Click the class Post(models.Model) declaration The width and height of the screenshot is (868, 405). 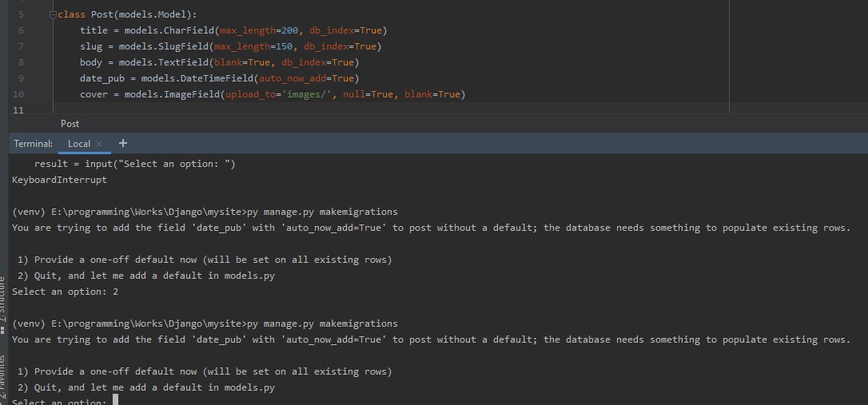(x=127, y=15)
